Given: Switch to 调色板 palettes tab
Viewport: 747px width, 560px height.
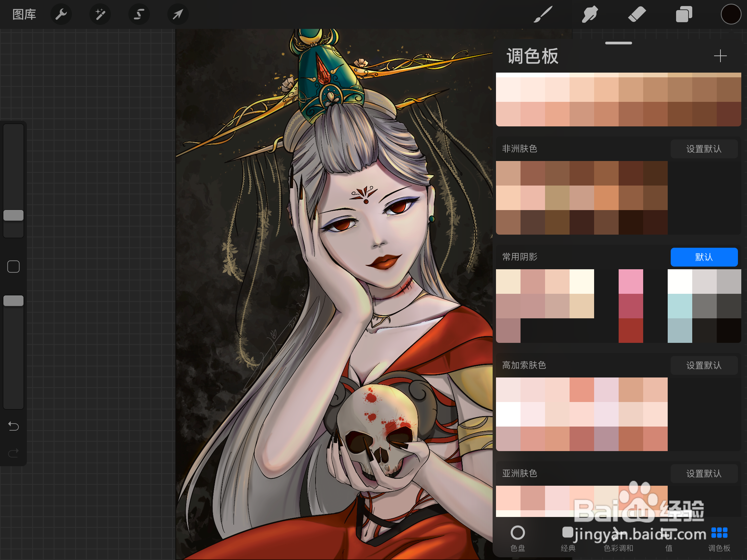Looking at the screenshot, I should click(719, 539).
